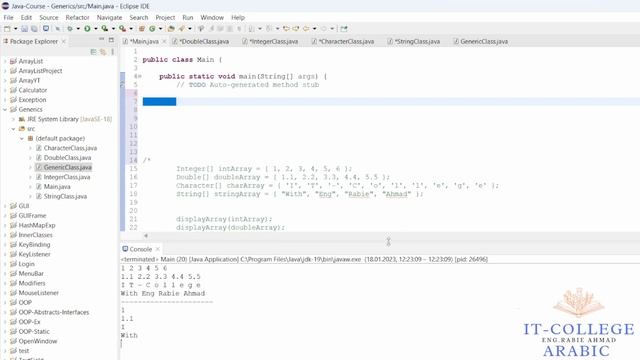Close the Main.java editor tab
Image resolution: width=640 pixels, height=360 pixels.
[x=164, y=41]
